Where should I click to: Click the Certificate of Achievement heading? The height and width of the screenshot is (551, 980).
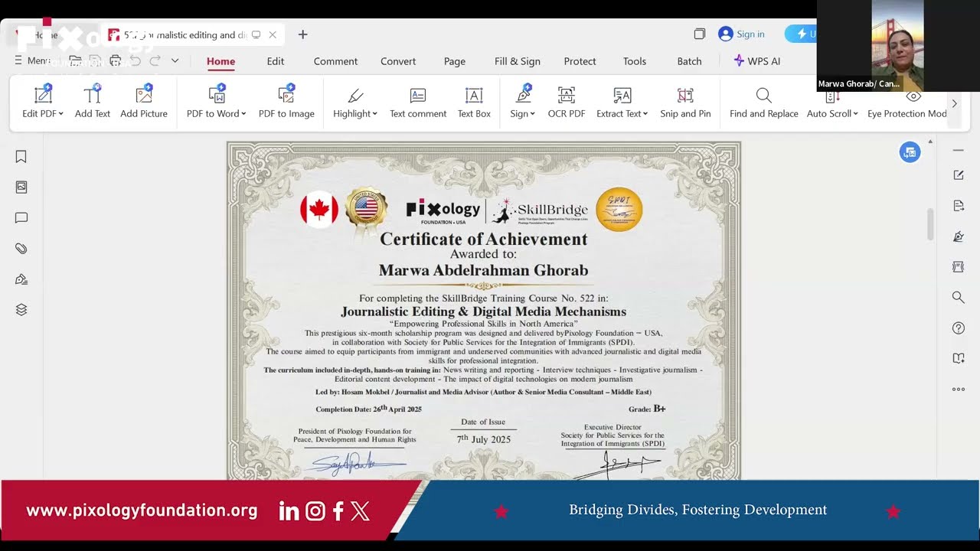pos(484,239)
